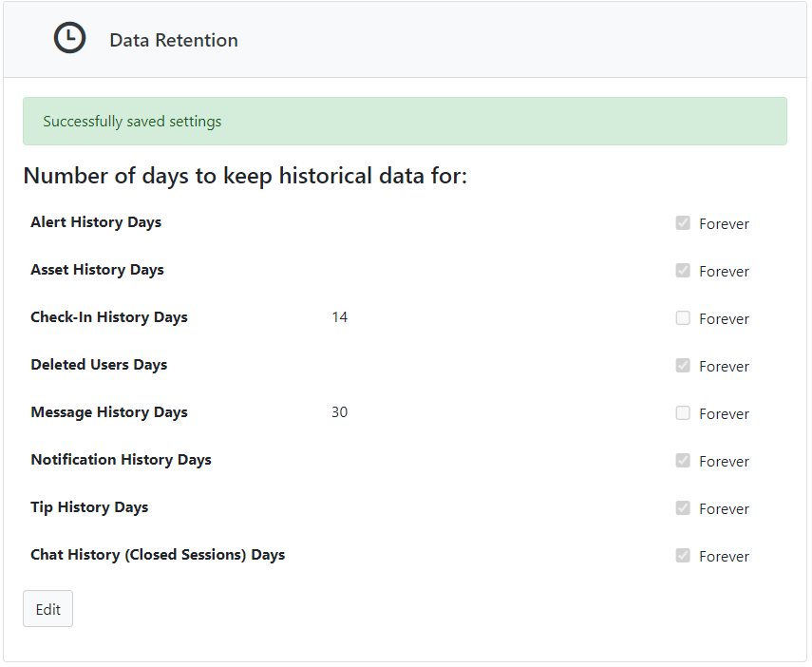Toggle Forever for Chat History Closed Sessions
Screen dimensions: 812x667
point(682,555)
